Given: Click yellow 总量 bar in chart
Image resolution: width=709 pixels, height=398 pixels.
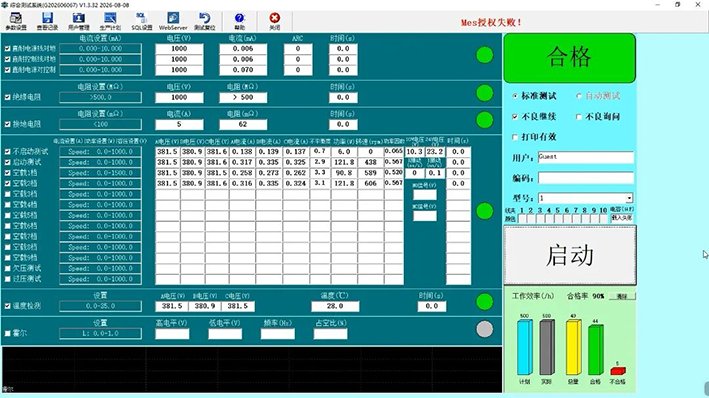Looking at the screenshot, I should (x=573, y=347).
